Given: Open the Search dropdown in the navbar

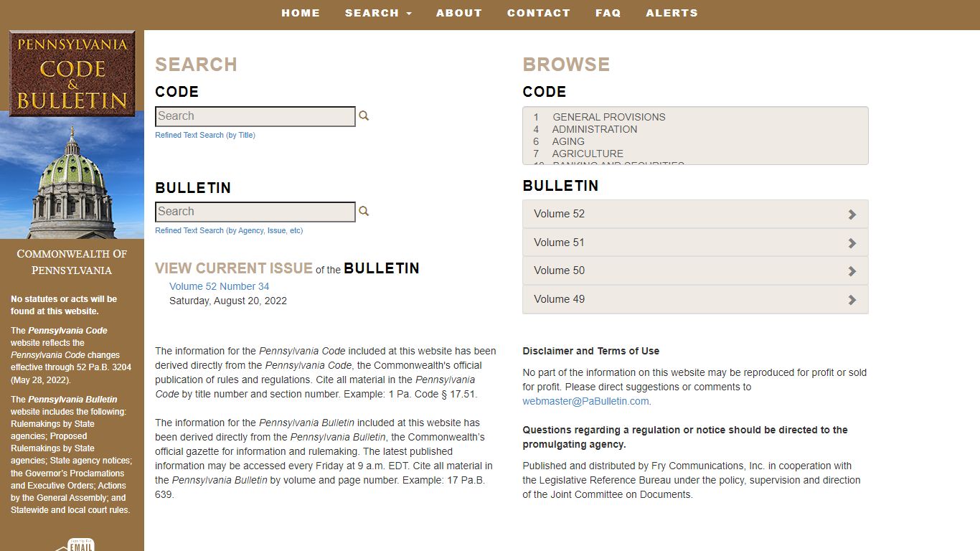Looking at the screenshot, I should click(x=378, y=13).
